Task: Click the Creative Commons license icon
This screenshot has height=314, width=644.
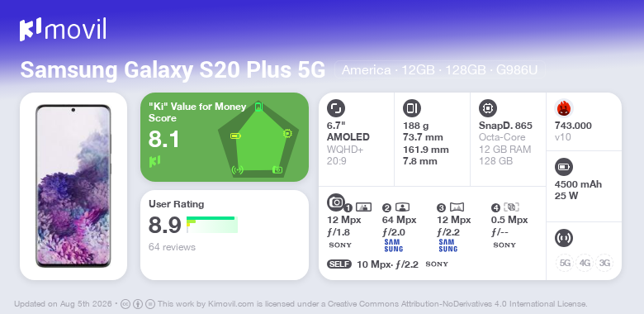Action: 125,304
